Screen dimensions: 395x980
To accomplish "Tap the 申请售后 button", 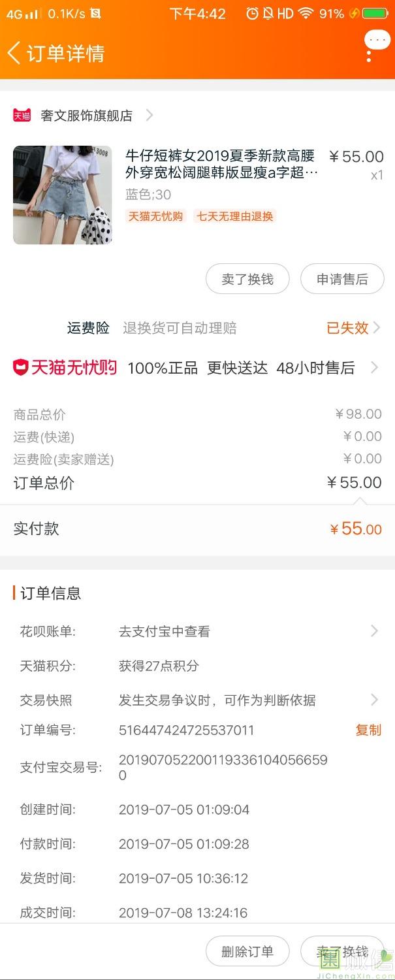I will click(x=342, y=280).
